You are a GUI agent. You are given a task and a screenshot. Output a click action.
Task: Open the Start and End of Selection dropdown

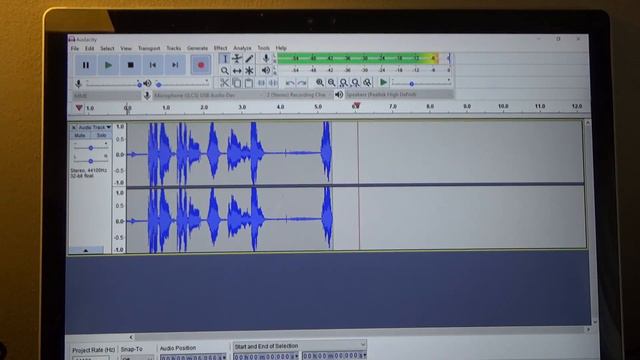300,346
